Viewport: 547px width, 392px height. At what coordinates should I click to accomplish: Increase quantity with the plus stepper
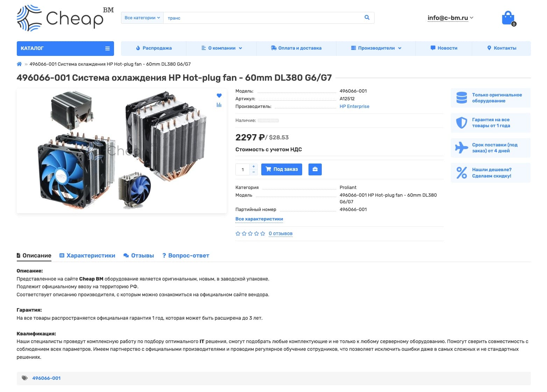pyautogui.click(x=254, y=166)
